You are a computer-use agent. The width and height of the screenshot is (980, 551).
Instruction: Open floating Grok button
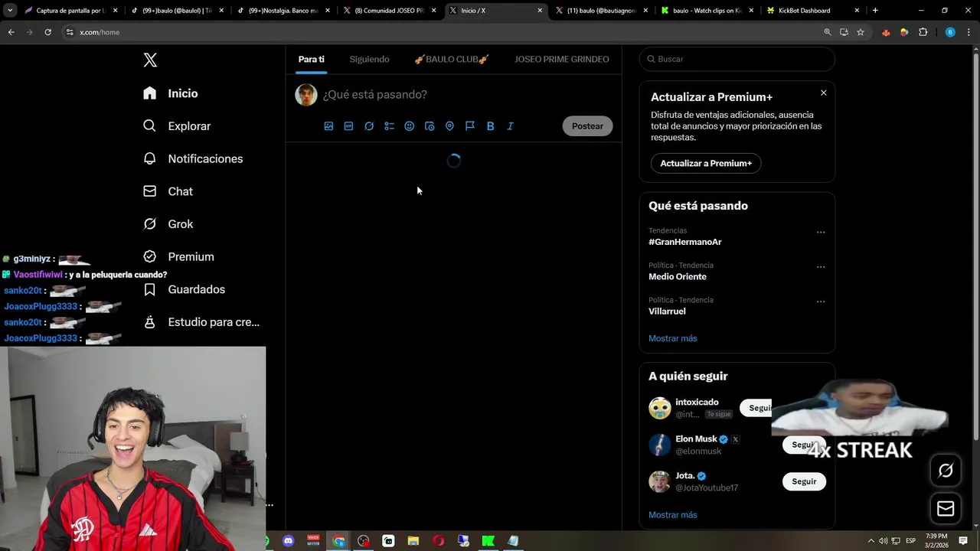tap(946, 471)
